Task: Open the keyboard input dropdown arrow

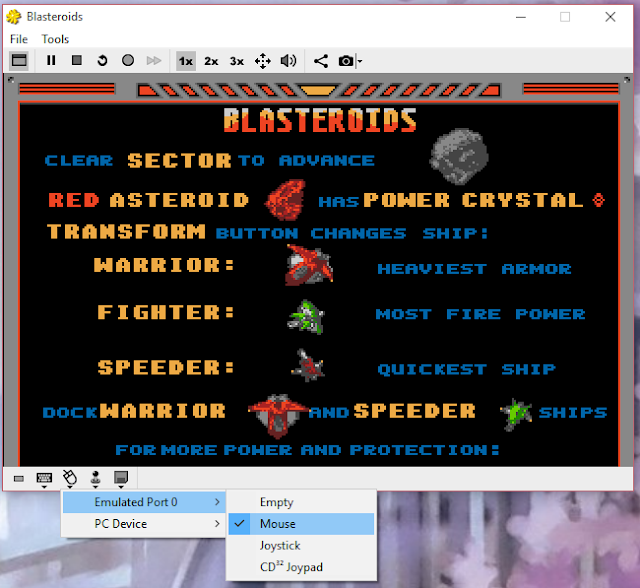Action: click(44, 487)
